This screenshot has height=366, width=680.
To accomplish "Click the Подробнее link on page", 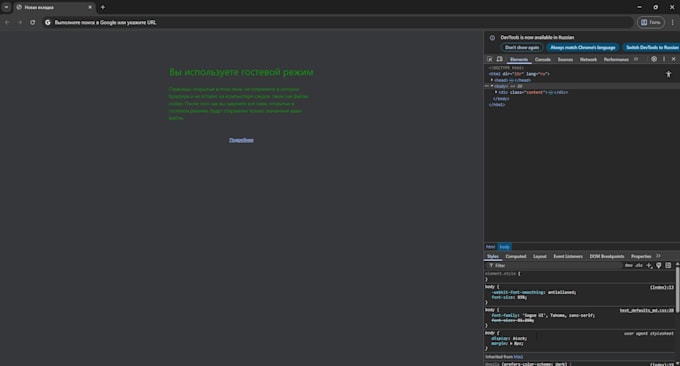I will [241, 140].
